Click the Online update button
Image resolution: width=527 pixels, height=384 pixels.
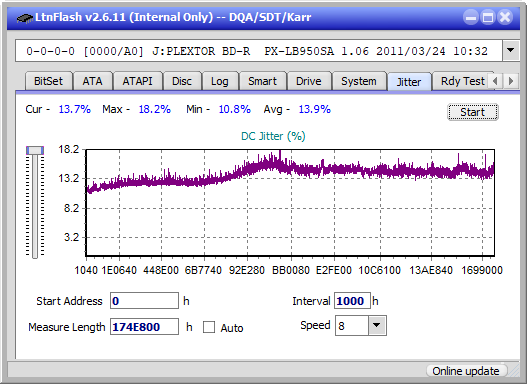(x=466, y=371)
